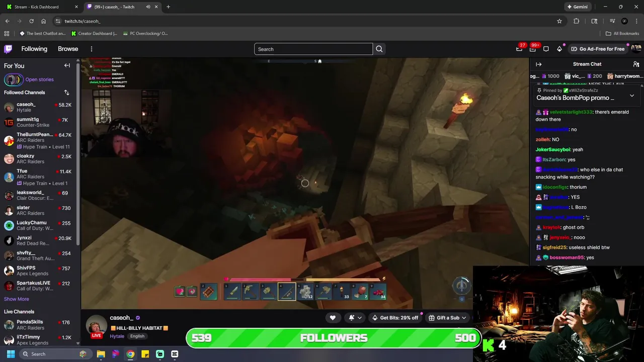Viewport: 644px width, 362px height.
Task: Open File Explorer from taskbar
Action: [101, 354]
